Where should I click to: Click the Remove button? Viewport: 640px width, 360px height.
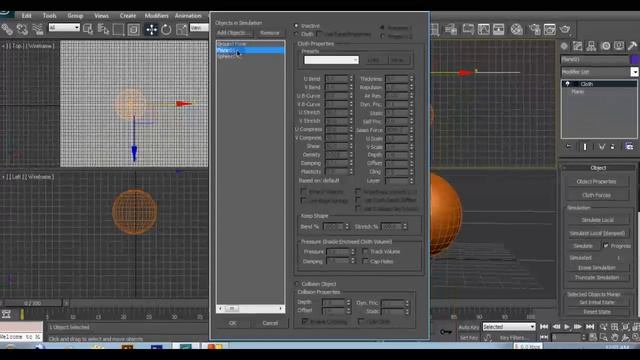(x=269, y=33)
